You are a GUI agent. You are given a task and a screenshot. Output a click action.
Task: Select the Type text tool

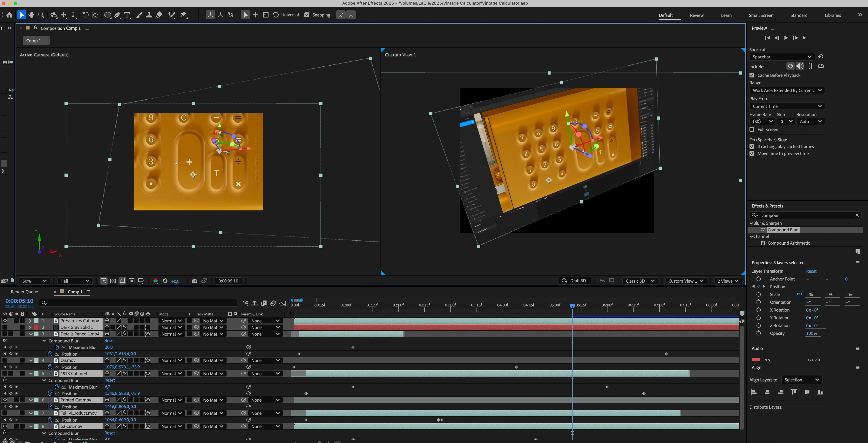(x=127, y=15)
